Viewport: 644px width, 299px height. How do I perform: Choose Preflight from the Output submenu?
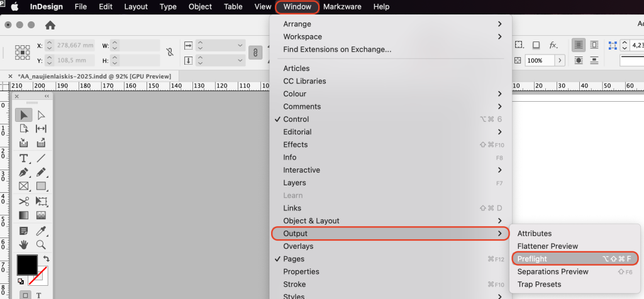[532, 259]
